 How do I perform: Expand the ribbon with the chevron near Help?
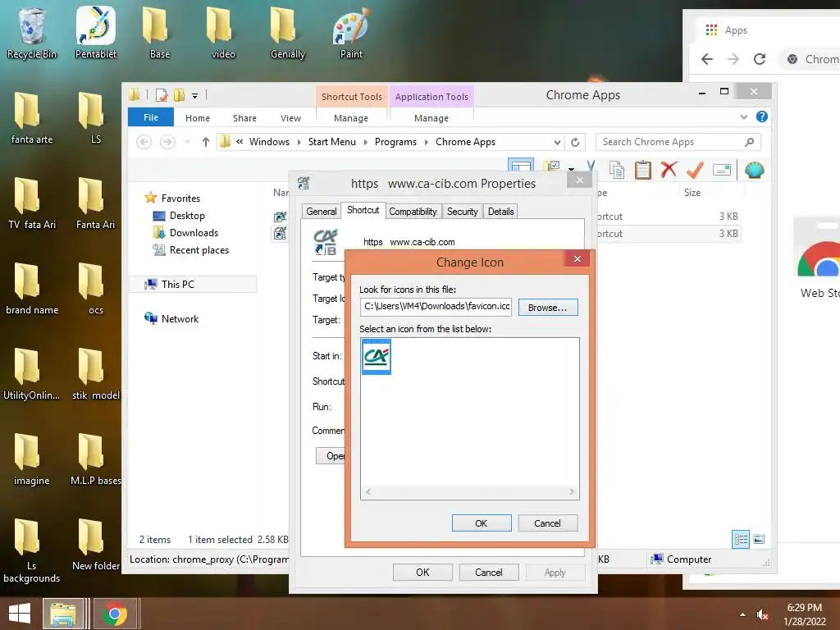click(x=743, y=116)
